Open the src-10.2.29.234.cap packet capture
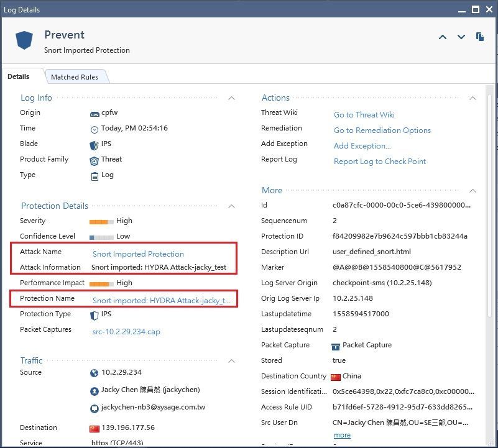Viewport: 498px width, 448px height. tap(126, 332)
